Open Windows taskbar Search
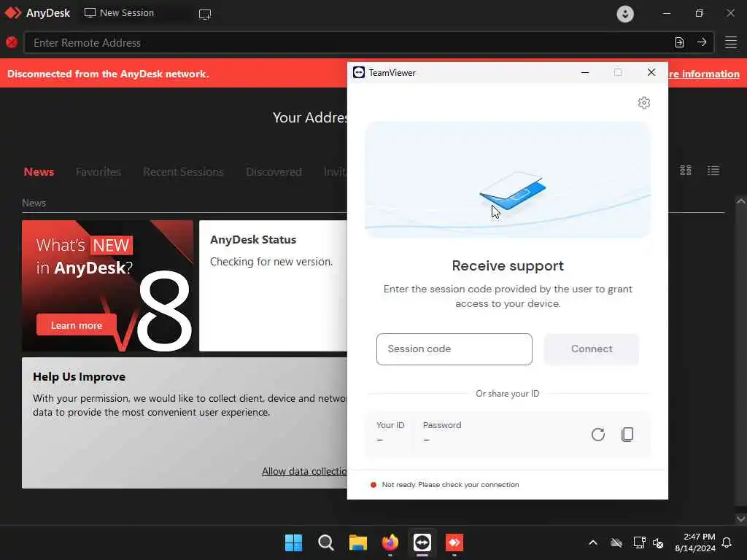The image size is (747, 560). click(x=326, y=542)
